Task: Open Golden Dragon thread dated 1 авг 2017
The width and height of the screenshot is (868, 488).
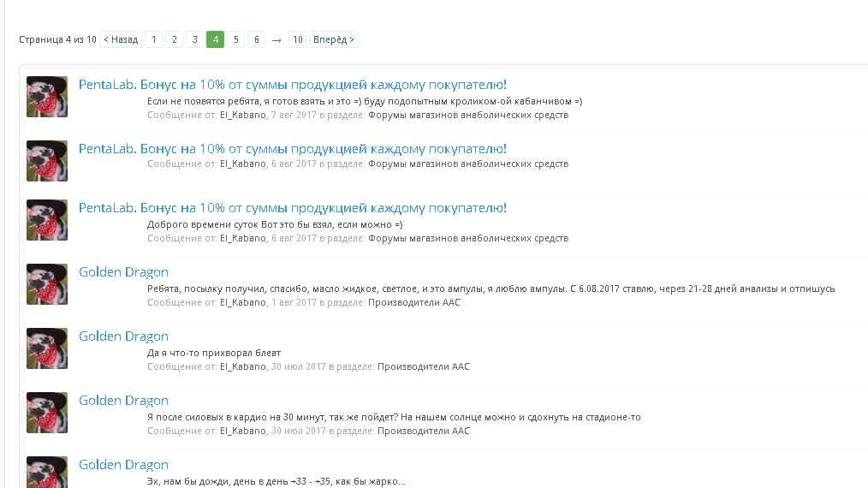Action: [123, 272]
